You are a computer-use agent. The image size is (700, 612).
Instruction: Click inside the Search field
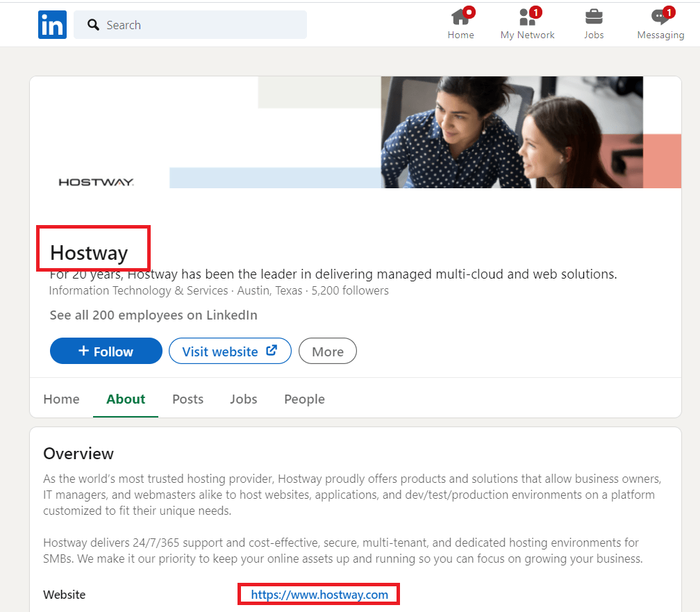coord(190,24)
